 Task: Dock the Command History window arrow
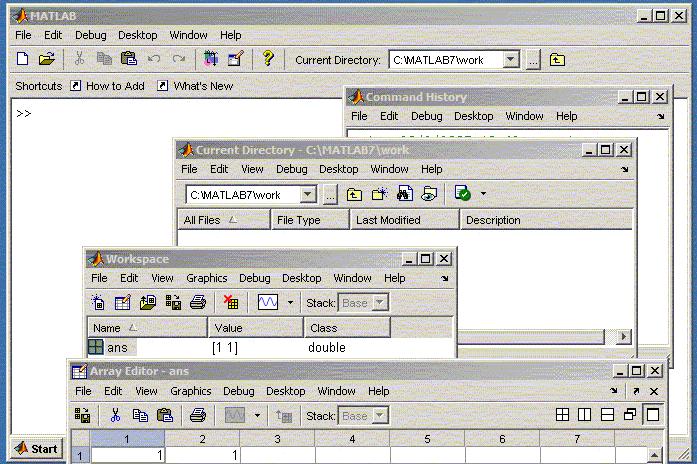click(x=661, y=116)
